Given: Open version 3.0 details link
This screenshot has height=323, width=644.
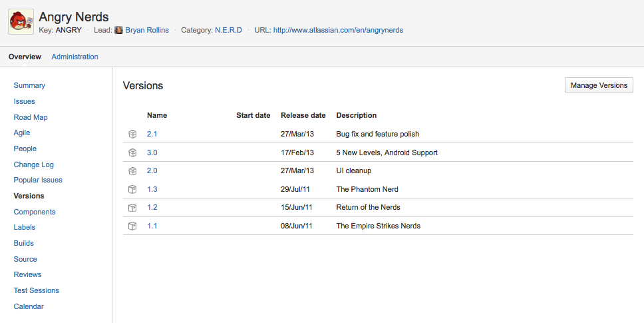Looking at the screenshot, I should click(x=152, y=153).
